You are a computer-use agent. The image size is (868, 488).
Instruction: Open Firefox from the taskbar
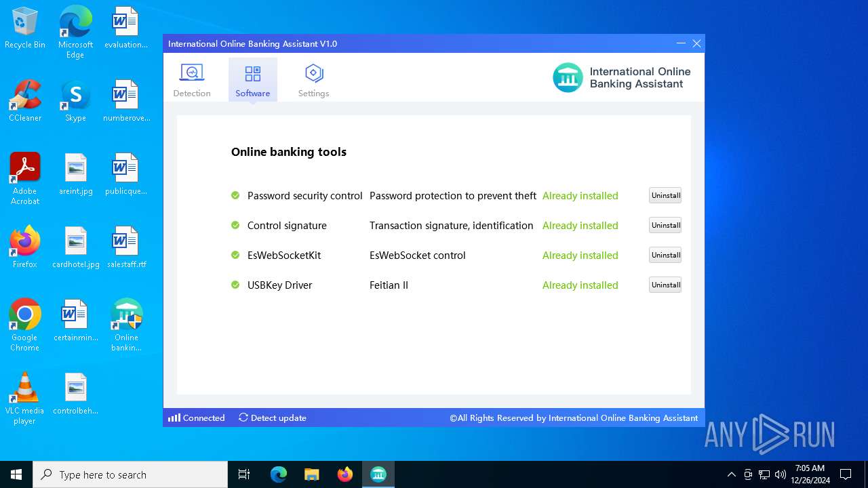pos(345,474)
